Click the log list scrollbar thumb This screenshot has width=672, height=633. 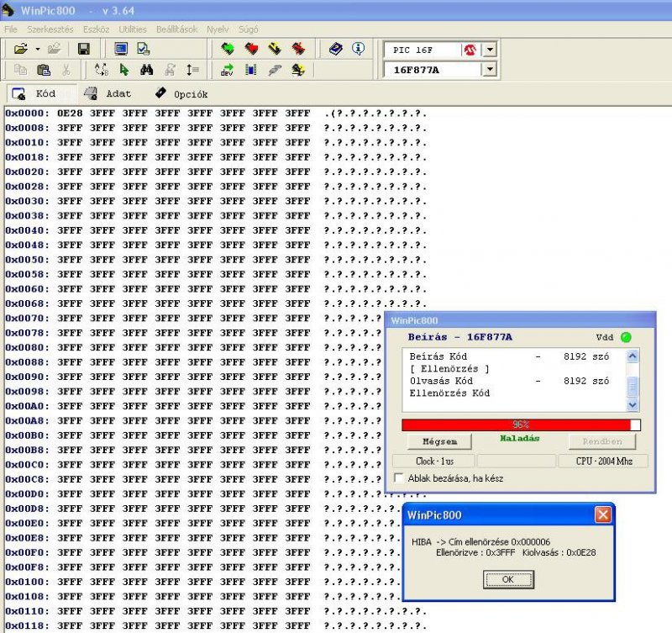[633, 387]
